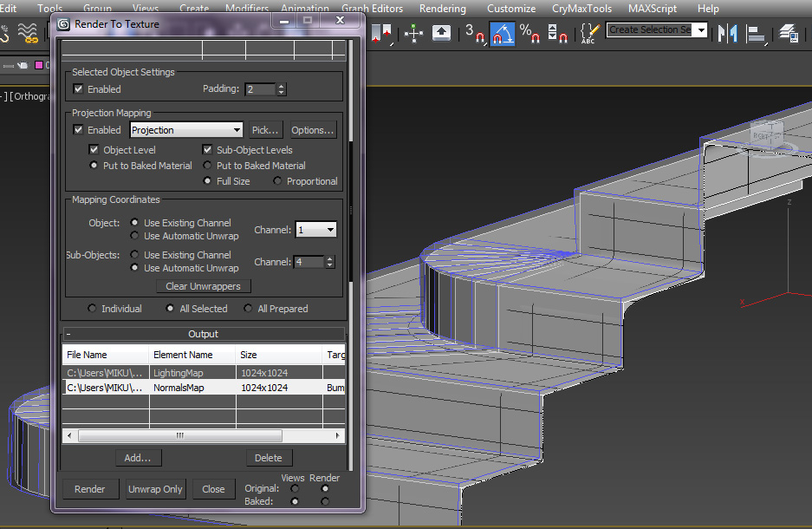The width and height of the screenshot is (812, 529).
Task: Toggle Selected Object Settings Enabled checkbox
Action: point(78,88)
